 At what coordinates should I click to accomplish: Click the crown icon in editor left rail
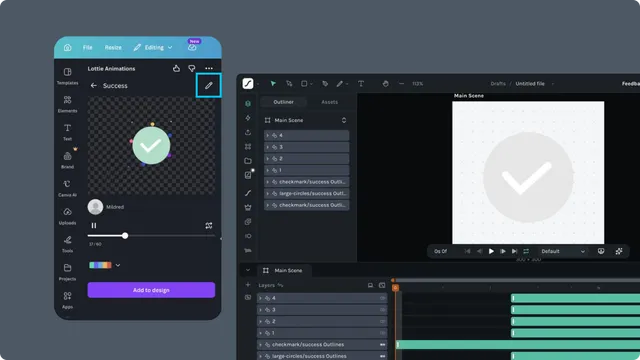click(248, 207)
